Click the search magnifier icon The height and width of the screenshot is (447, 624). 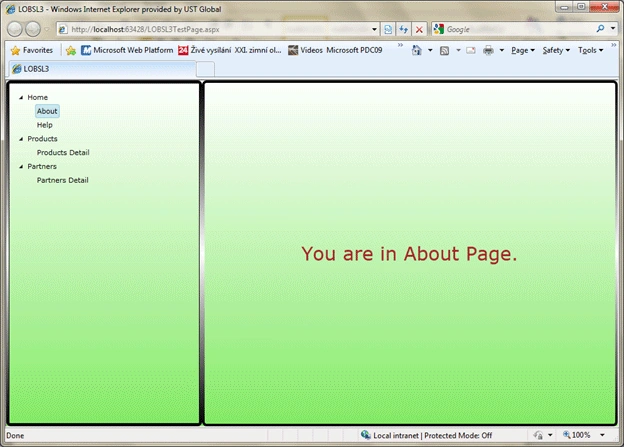point(601,29)
